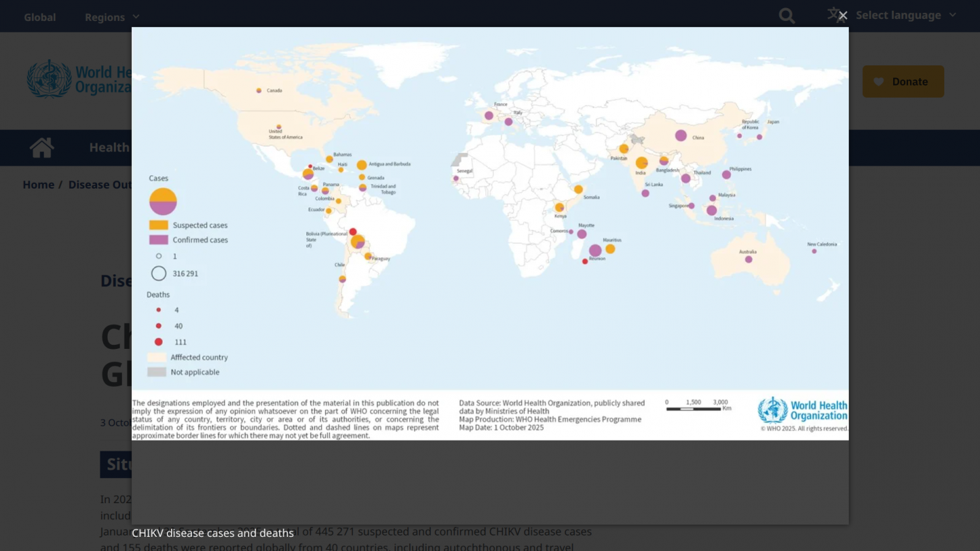The height and width of the screenshot is (551, 980).
Task: Click the WHO logo in map footer
Action: pyautogui.click(x=802, y=410)
